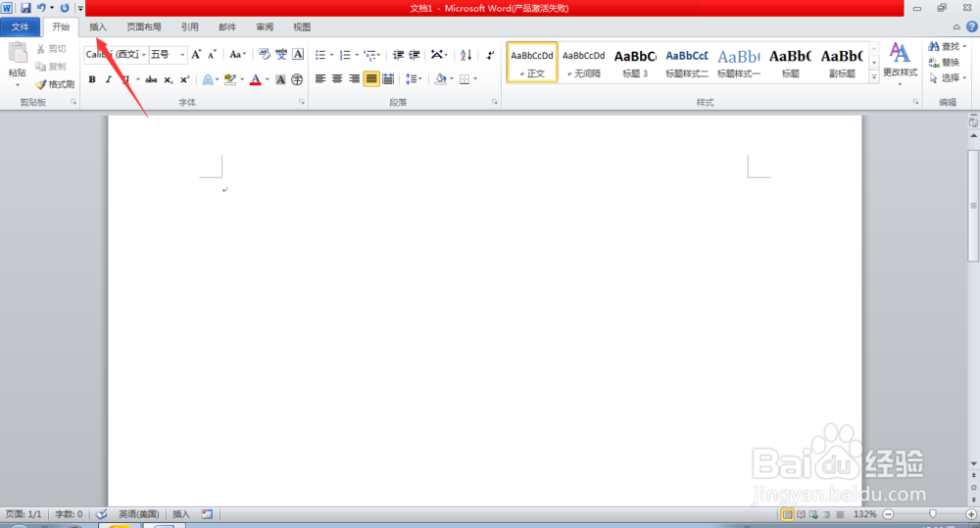Image resolution: width=980 pixels, height=528 pixels.
Task: Click the vertical scrollbar down arrow
Action: point(974,463)
